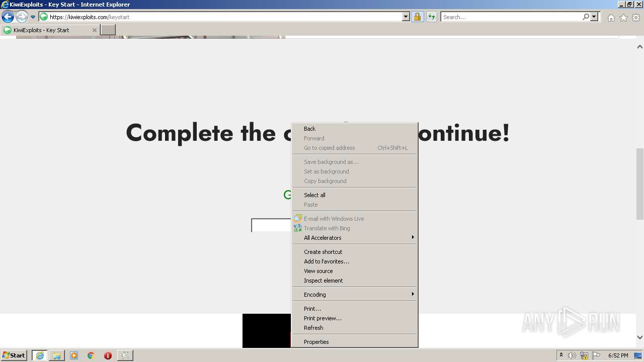Viewport: 644px width, 362px height.
Task: Click the scrollbar up arrow
Action: 640,47
